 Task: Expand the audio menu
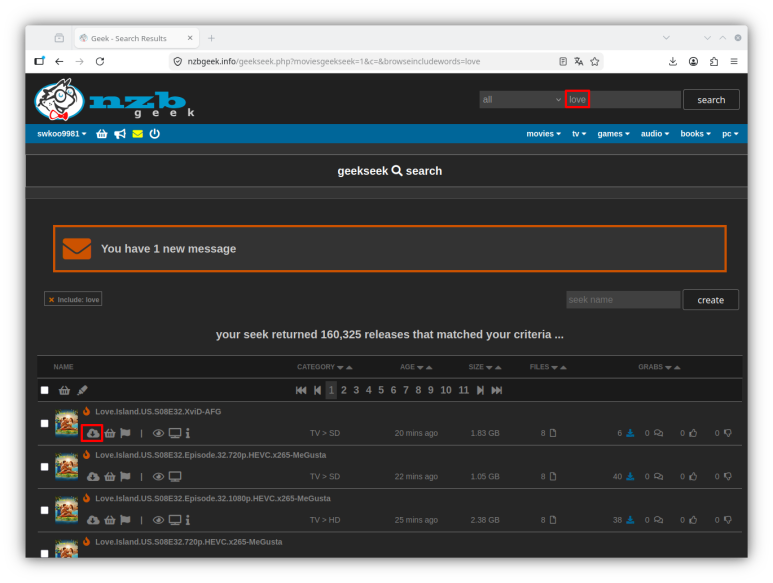pyautogui.click(x=655, y=134)
